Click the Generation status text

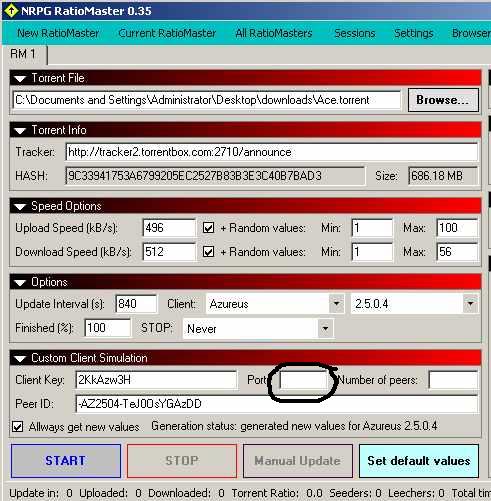[294, 426]
